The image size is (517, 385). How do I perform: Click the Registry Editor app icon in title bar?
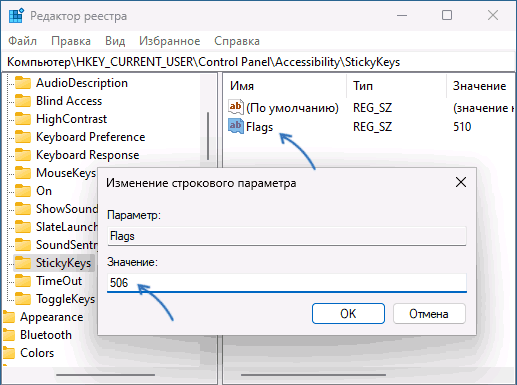(16, 16)
